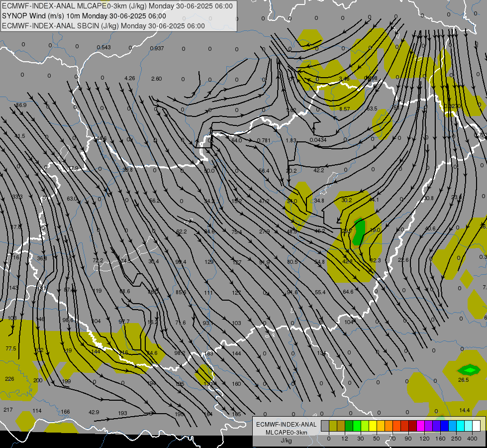Click the map value 8.57
This screenshot has height=448, width=487.
pyautogui.click(x=344, y=109)
